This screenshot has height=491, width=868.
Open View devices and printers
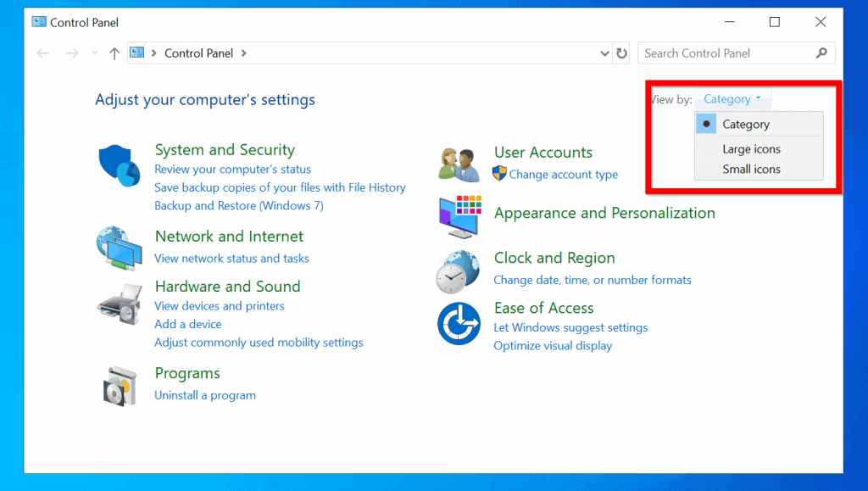pyautogui.click(x=220, y=306)
